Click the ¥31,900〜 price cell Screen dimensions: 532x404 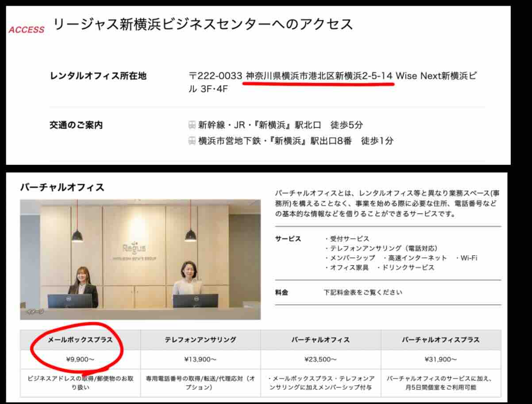(x=441, y=359)
